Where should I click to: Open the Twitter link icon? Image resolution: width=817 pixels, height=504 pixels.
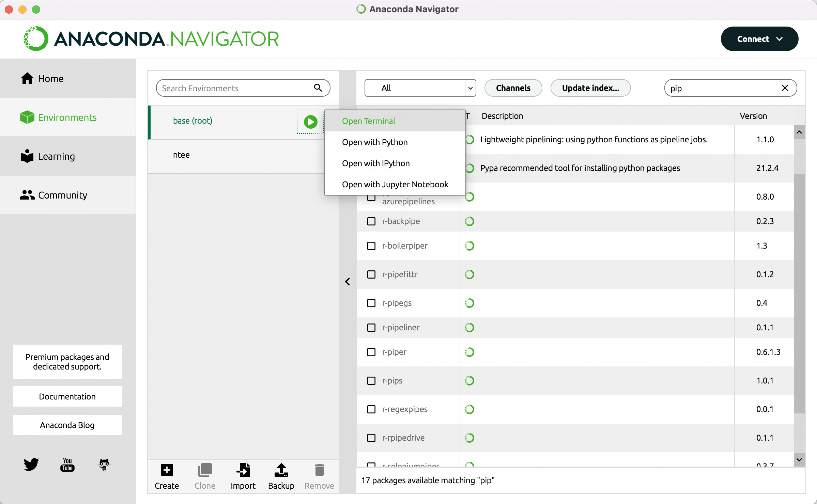coord(31,464)
